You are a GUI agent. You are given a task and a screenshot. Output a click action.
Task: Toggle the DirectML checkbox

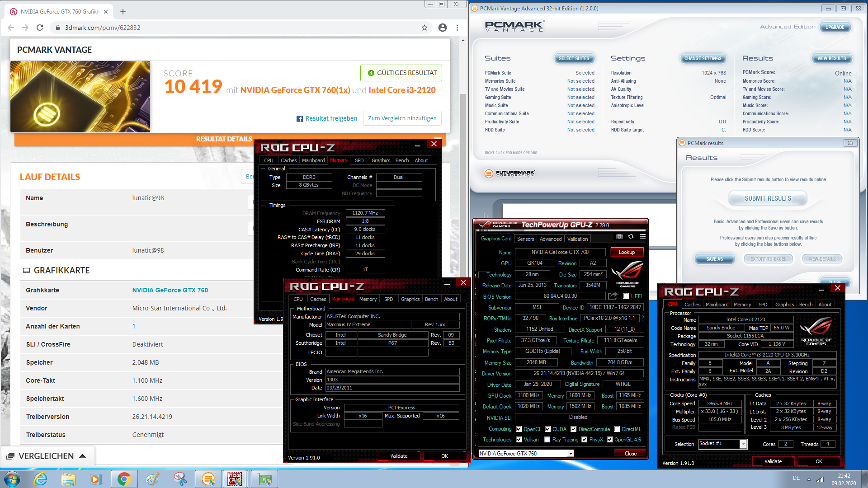tap(617, 429)
